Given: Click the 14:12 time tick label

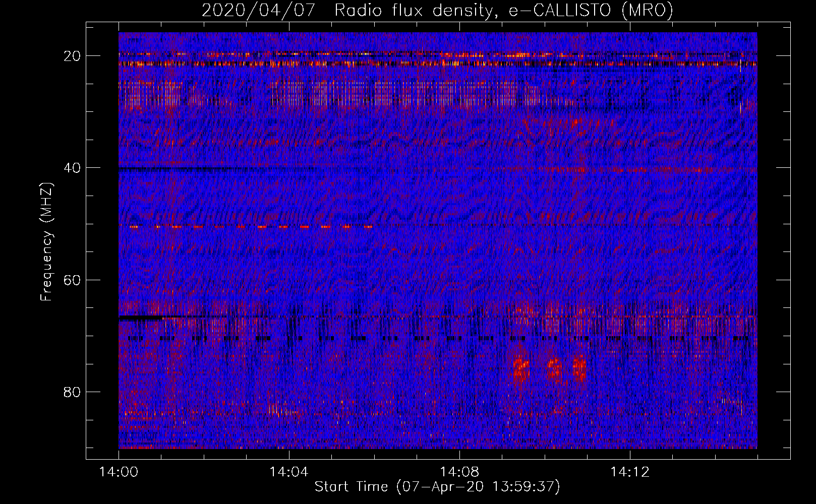Looking at the screenshot, I should (x=629, y=472).
